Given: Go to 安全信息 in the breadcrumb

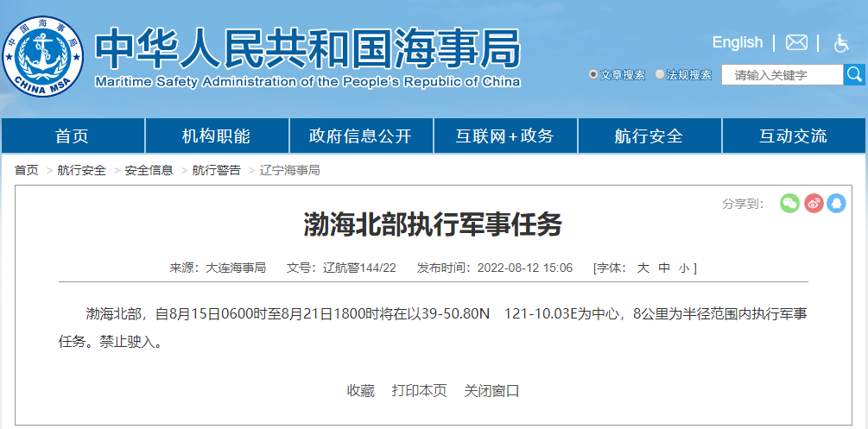Looking at the screenshot, I should [x=149, y=171].
